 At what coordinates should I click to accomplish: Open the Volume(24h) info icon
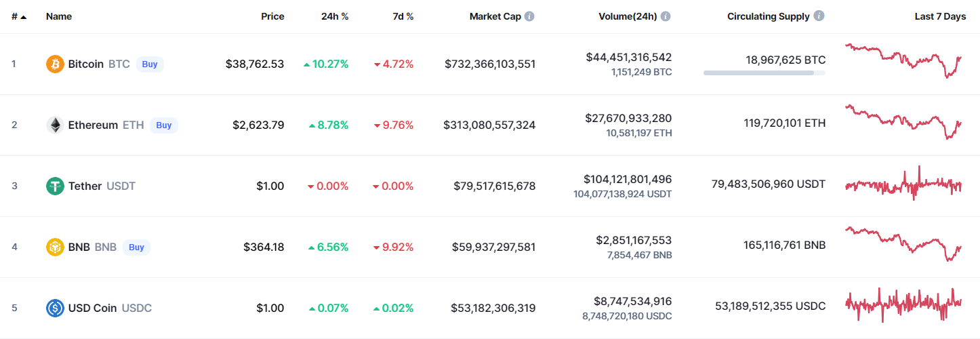(x=666, y=16)
